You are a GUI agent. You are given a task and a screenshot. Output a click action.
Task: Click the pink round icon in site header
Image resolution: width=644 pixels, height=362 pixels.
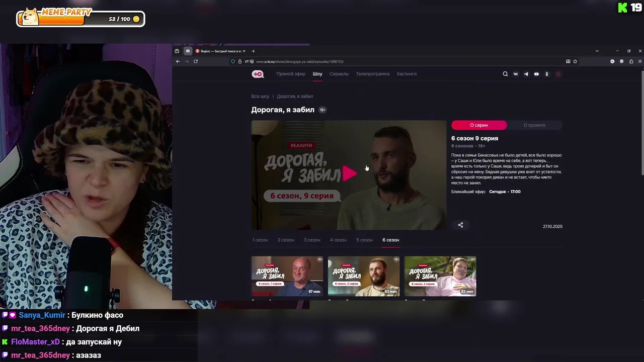click(x=558, y=74)
